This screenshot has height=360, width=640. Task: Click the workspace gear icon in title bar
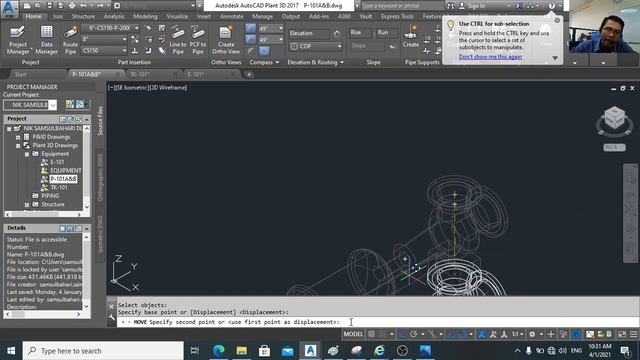117,6
